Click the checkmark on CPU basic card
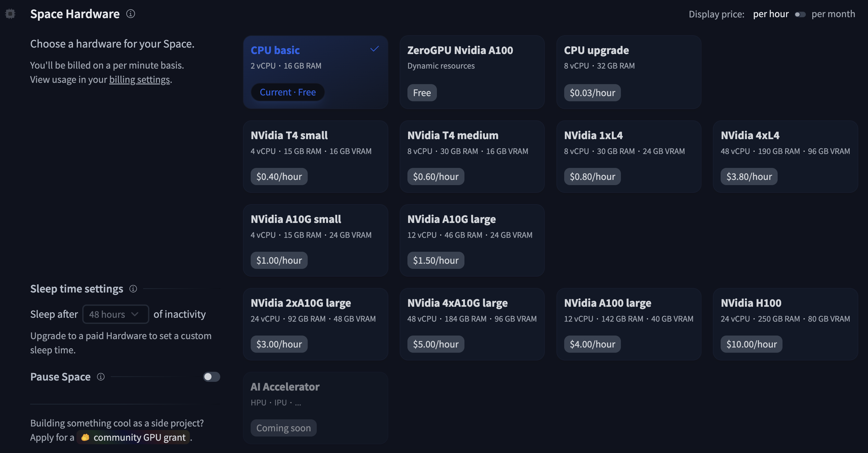This screenshot has width=868, height=453. (x=374, y=49)
